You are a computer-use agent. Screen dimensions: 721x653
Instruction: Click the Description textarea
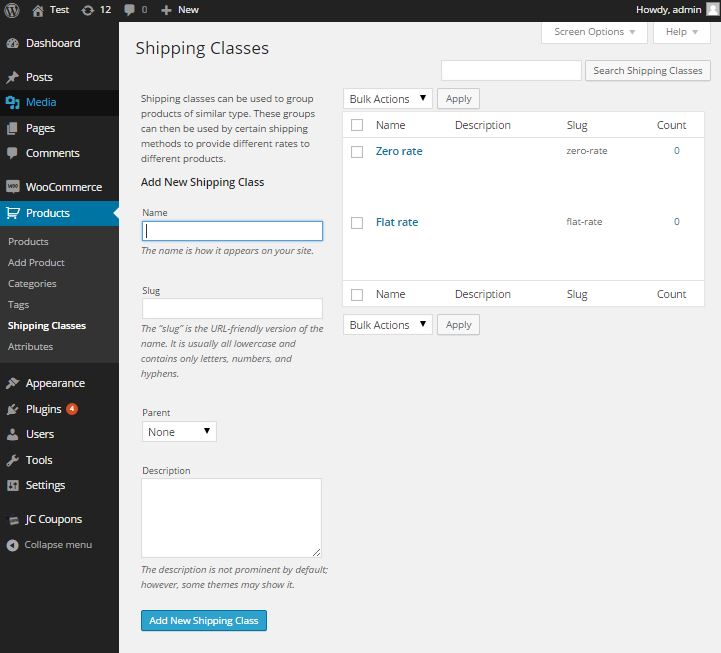tap(231, 518)
